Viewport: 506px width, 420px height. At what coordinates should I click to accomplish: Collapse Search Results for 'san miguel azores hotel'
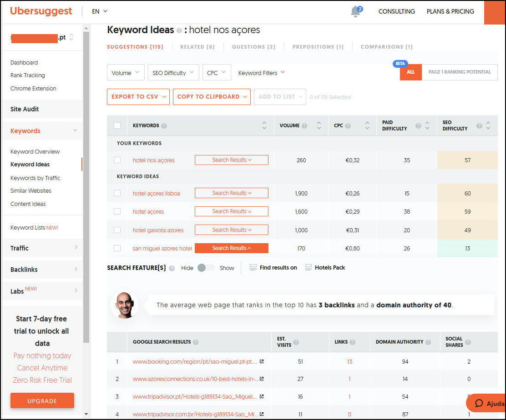pyautogui.click(x=231, y=248)
